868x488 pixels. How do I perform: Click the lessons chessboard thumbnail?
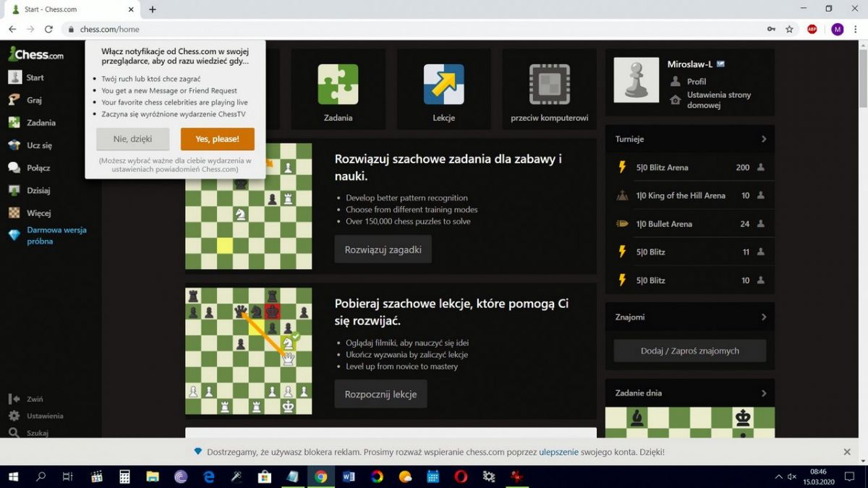pyautogui.click(x=248, y=351)
